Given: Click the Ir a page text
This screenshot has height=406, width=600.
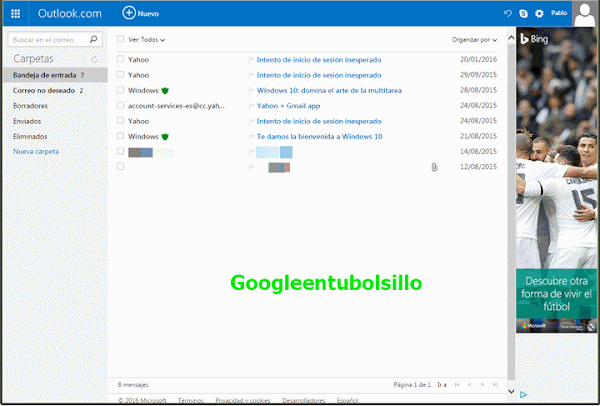Looking at the screenshot, I should tap(442, 385).
